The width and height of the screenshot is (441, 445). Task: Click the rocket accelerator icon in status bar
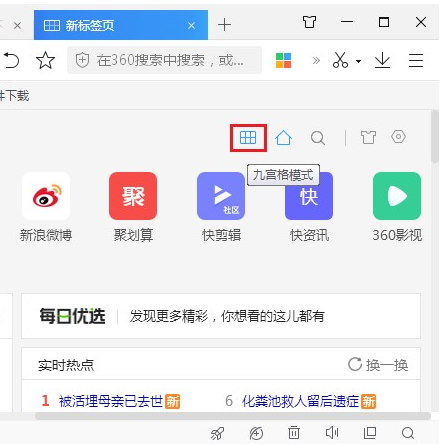[x=218, y=433]
